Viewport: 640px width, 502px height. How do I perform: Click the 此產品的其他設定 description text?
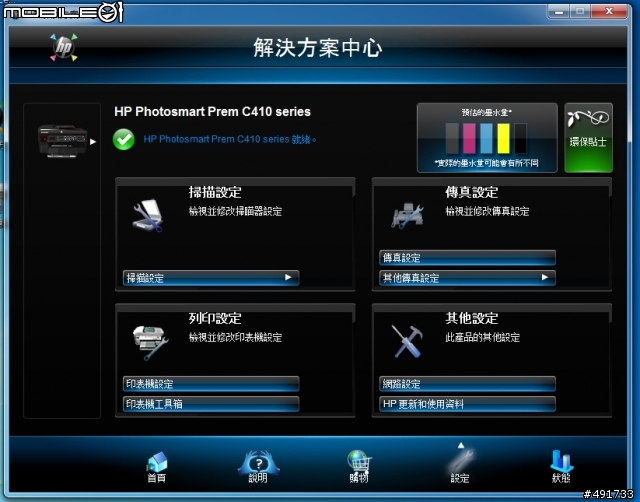coord(482,338)
